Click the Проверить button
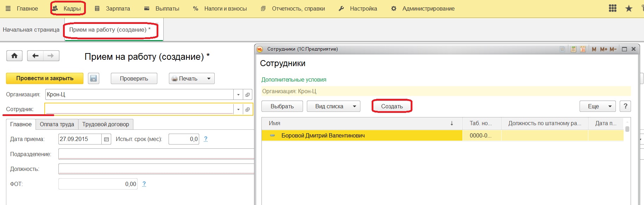Image resolution: width=644 pixels, height=205 pixels. [134, 78]
